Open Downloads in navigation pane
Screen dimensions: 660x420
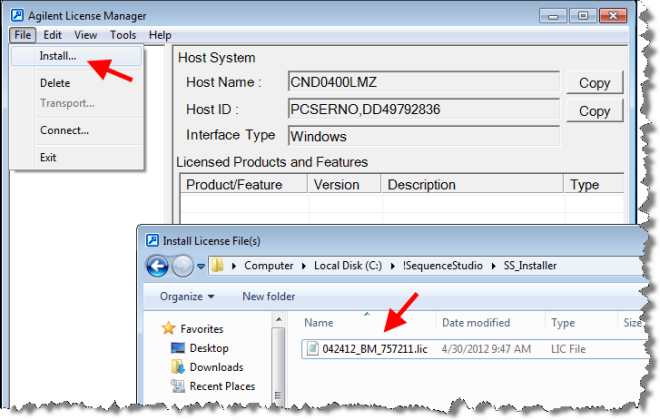point(216,367)
